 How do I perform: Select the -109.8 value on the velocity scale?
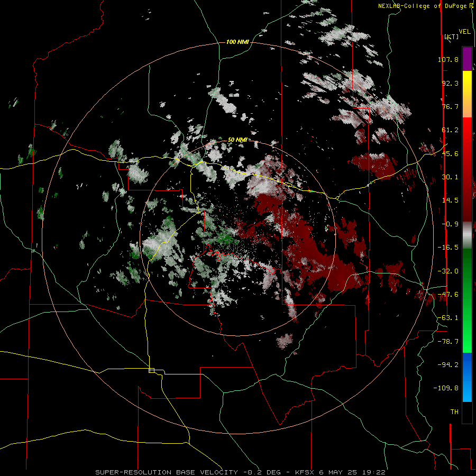446,388
